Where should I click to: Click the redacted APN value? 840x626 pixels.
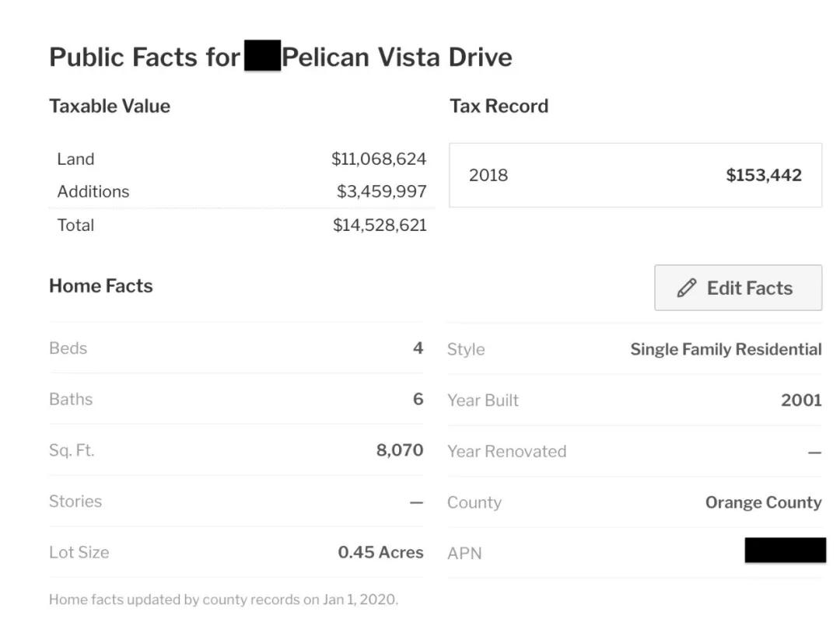tap(785, 551)
